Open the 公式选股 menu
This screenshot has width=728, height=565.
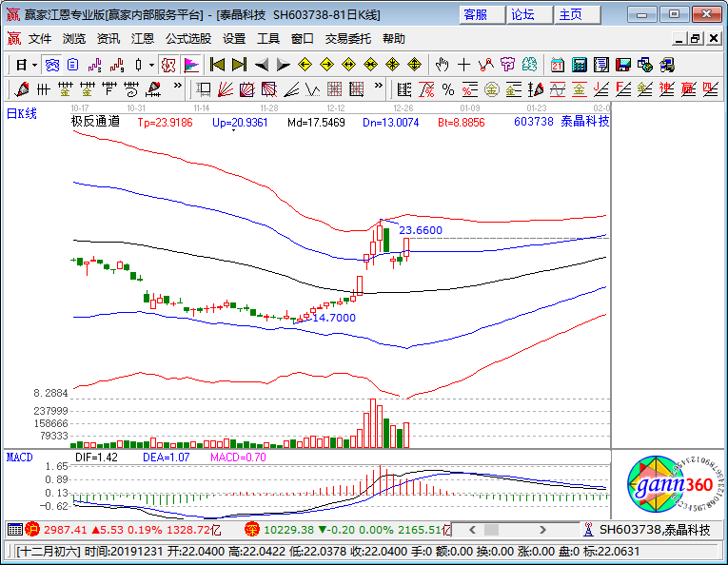pos(188,39)
